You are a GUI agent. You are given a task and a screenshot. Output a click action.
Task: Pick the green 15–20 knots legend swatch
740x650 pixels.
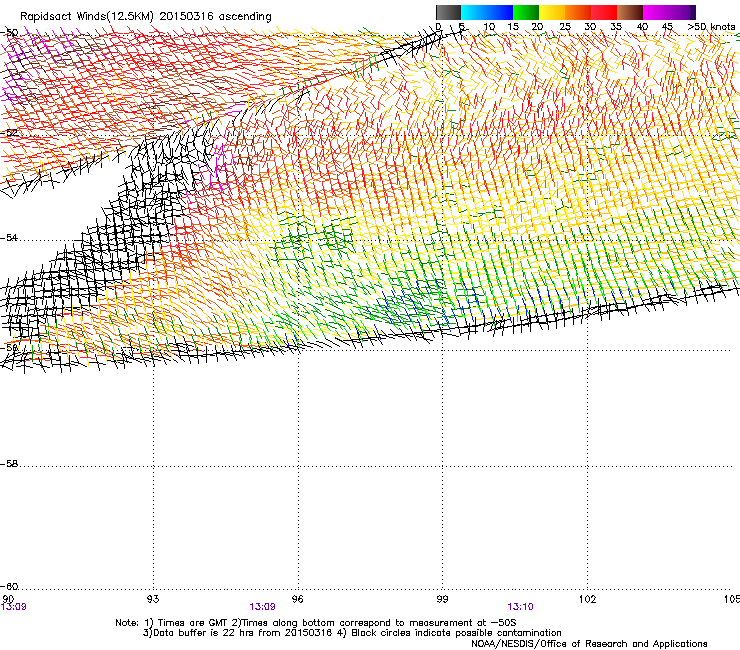pyautogui.click(x=526, y=12)
